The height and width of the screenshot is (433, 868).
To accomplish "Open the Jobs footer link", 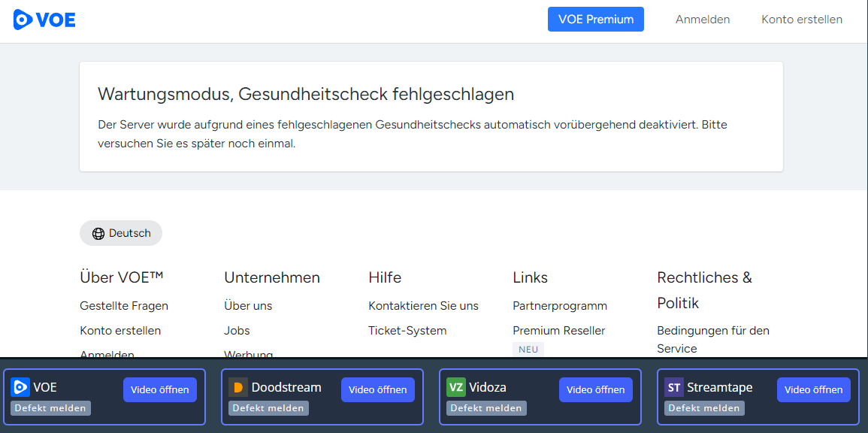I will click(x=237, y=331).
